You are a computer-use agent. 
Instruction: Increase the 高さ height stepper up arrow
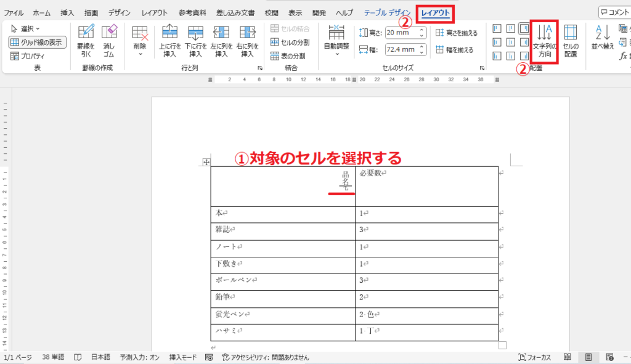pyautogui.click(x=421, y=30)
